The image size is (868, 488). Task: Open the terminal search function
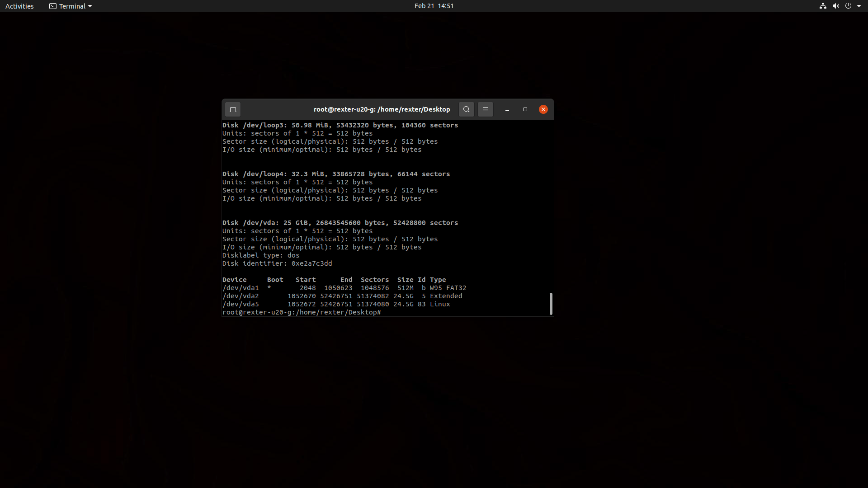coord(466,109)
